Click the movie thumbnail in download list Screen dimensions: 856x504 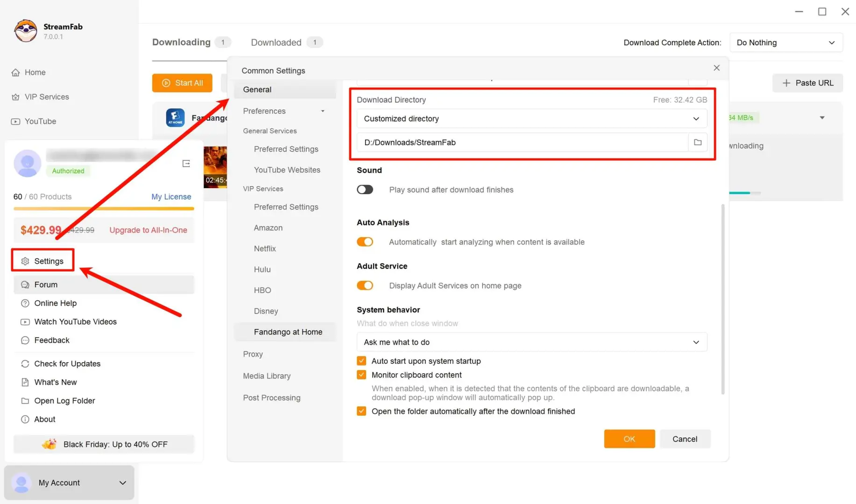215,167
